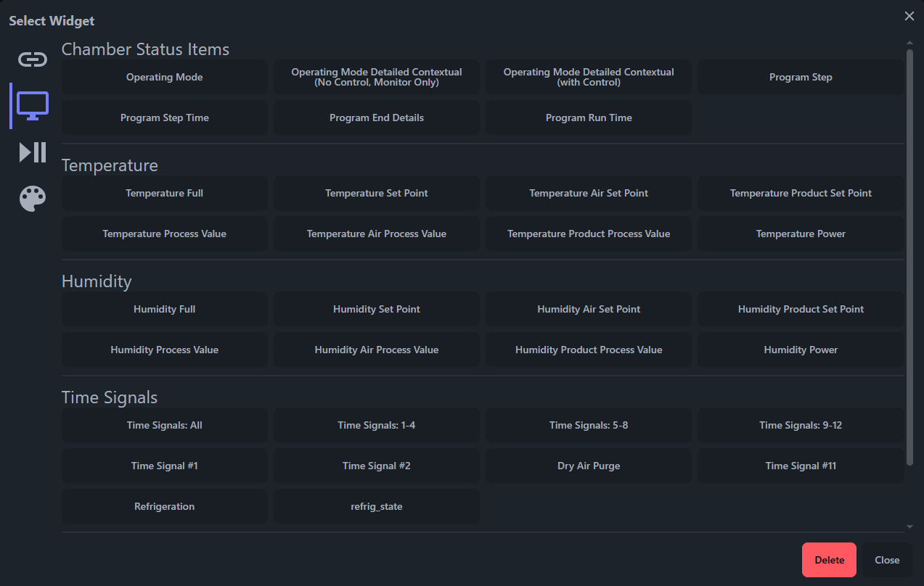Pick Temperature Air Set Point widget
Screen dimensions: 924x586
(589, 193)
